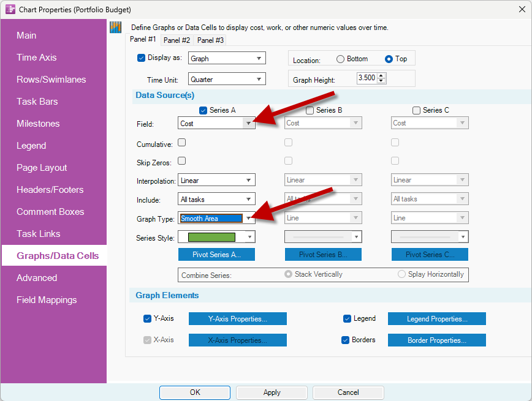Go to the Field Mappings section
532x401 pixels.
tap(47, 300)
